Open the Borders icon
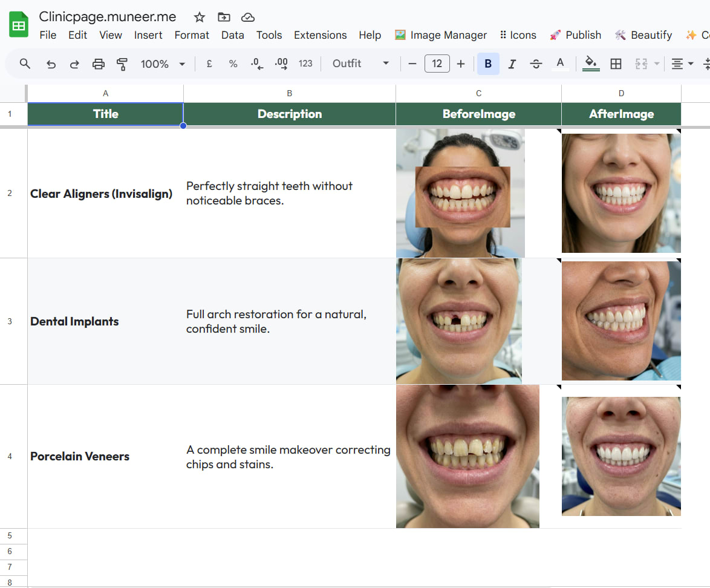Image resolution: width=710 pixels, height=588 pixels. pos(616,63)
